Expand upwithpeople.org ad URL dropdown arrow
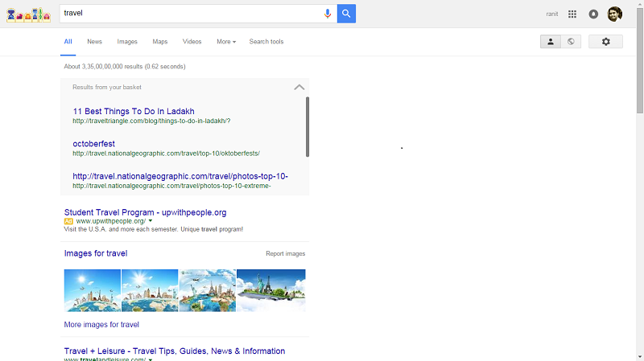This screenshot has width=644, height=361. 151,221
